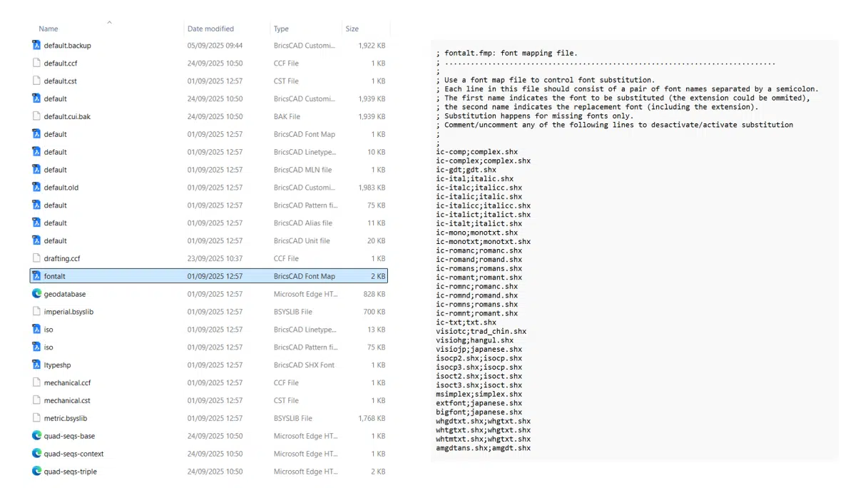Sort files by the Date modified header
The height and width of the screenshot is (488, 868).
pos(210,29)
